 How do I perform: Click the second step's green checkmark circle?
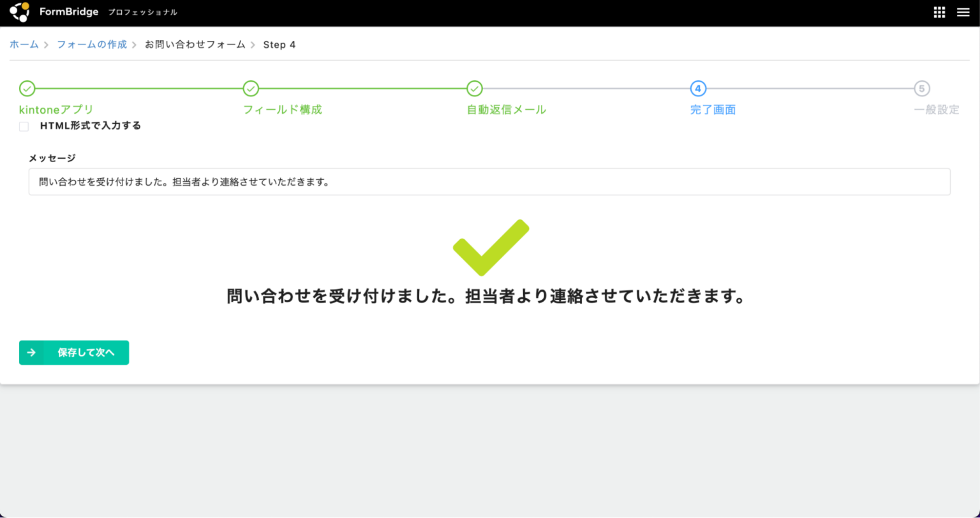[x=251, y=89]
